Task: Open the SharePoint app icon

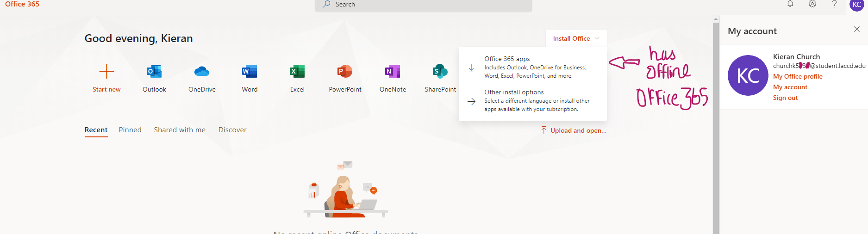Action: (x=440, y=72)
